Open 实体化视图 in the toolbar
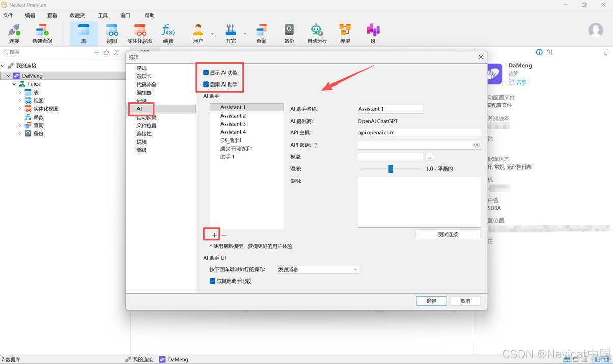The image size is (613, 364). click(140, 34)
